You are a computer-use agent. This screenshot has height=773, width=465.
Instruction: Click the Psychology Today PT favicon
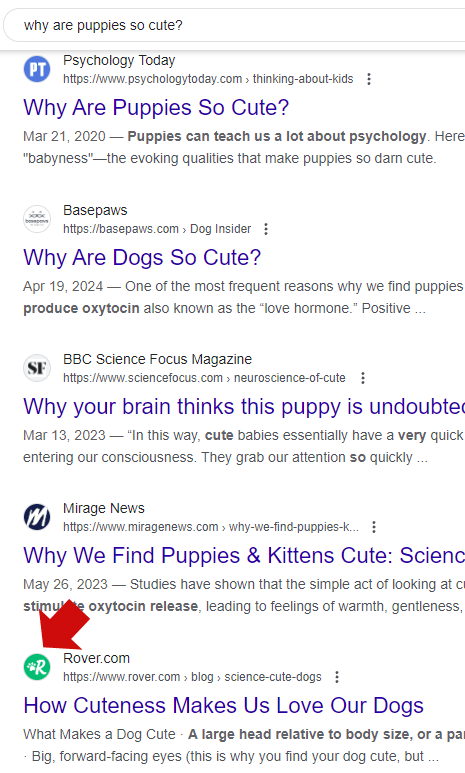(37, 69)
